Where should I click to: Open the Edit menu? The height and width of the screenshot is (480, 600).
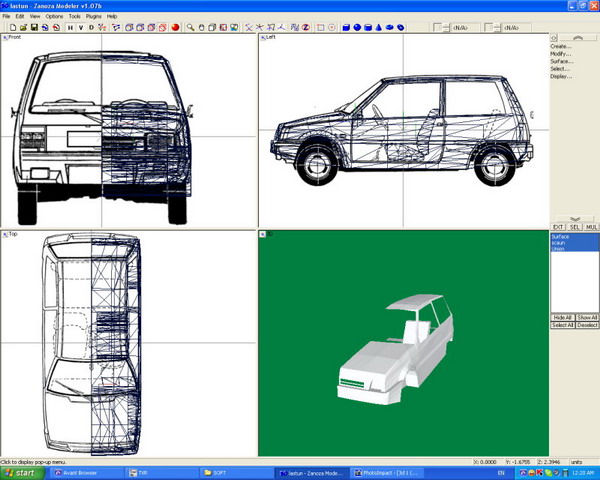click(20, 16)
